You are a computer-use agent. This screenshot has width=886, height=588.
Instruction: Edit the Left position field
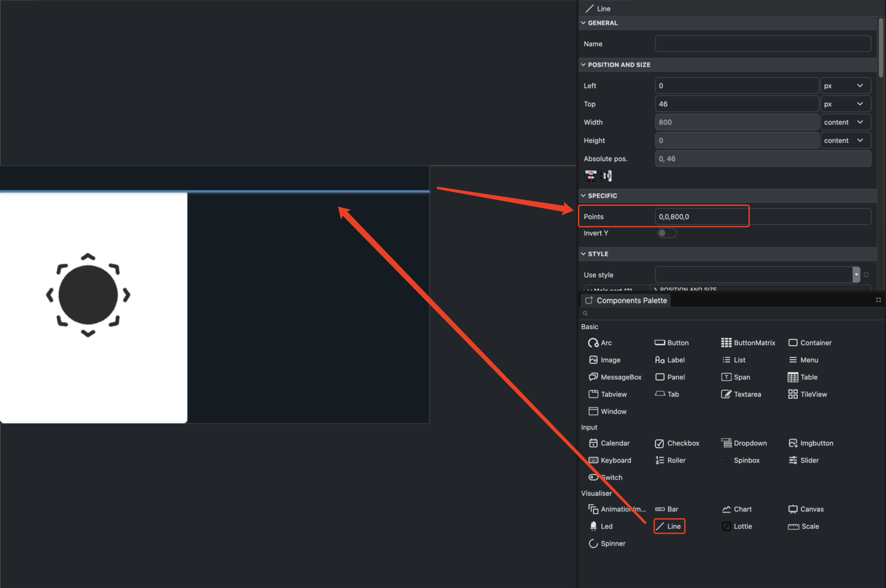[736, 86]
